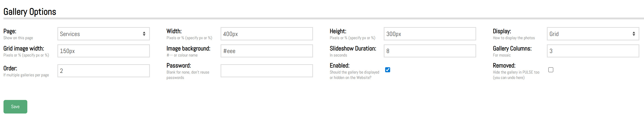Click the Gallery Columns input field

point(592,51)
